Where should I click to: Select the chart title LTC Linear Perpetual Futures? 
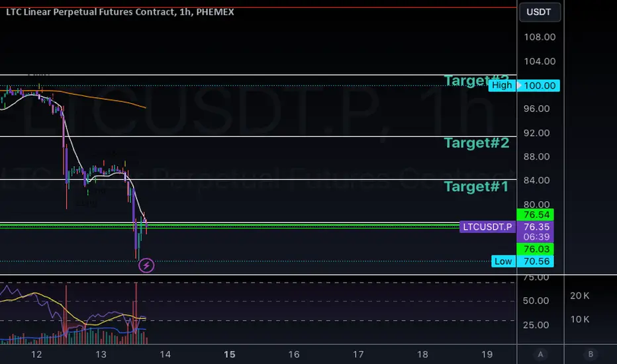pos(120,12)
